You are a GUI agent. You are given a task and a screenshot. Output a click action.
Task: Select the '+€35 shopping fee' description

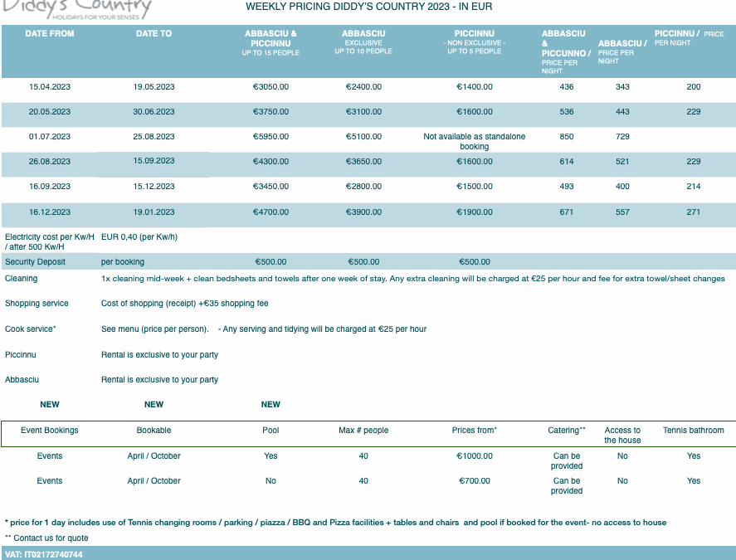coord(233,304)
